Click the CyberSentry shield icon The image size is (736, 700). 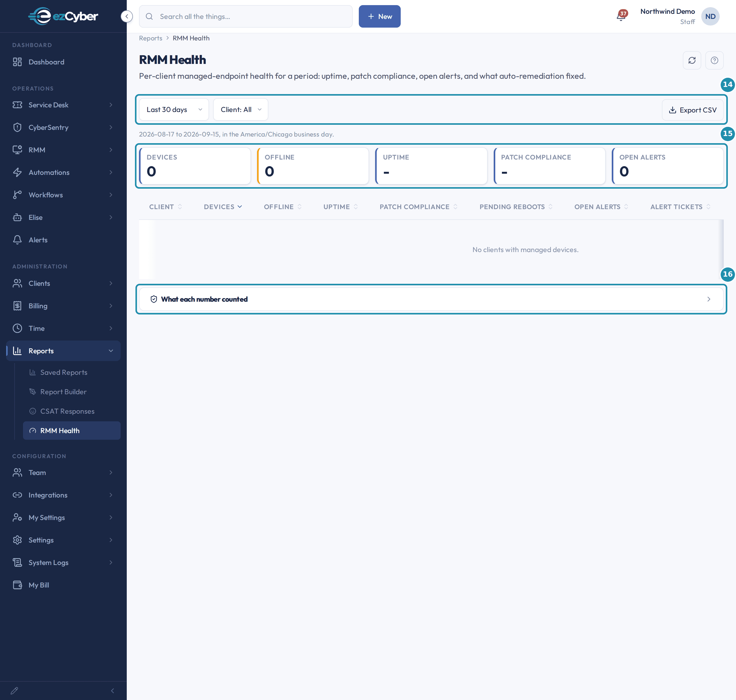pyautogui.click(x=18, y=127)
